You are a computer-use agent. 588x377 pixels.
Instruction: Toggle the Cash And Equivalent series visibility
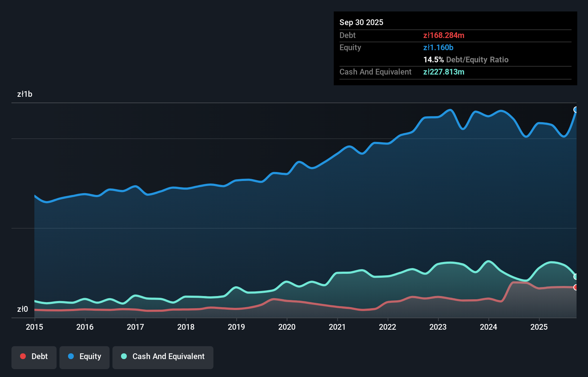(163, 357)
